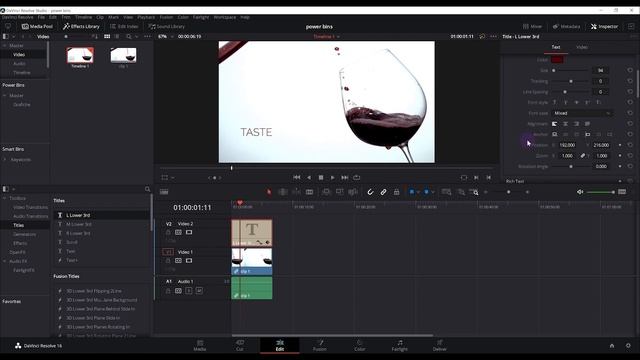640x360 pixels.
Task: Switch to the Video tab in Inspector
Action: click(x=582, y=47)
